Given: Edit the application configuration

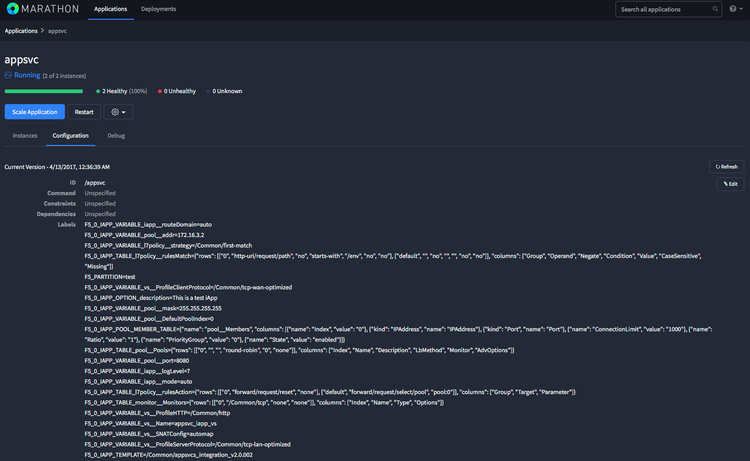Looking at the screenshot, I should (x=731, y=184).
